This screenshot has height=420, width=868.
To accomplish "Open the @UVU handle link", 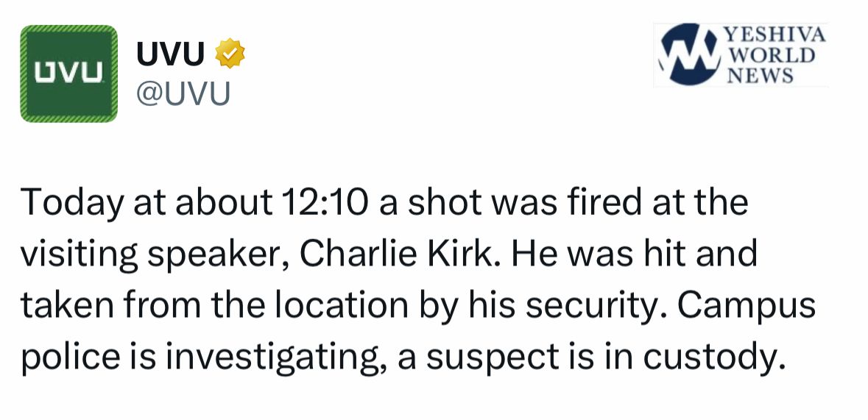I will coord(183,93).
